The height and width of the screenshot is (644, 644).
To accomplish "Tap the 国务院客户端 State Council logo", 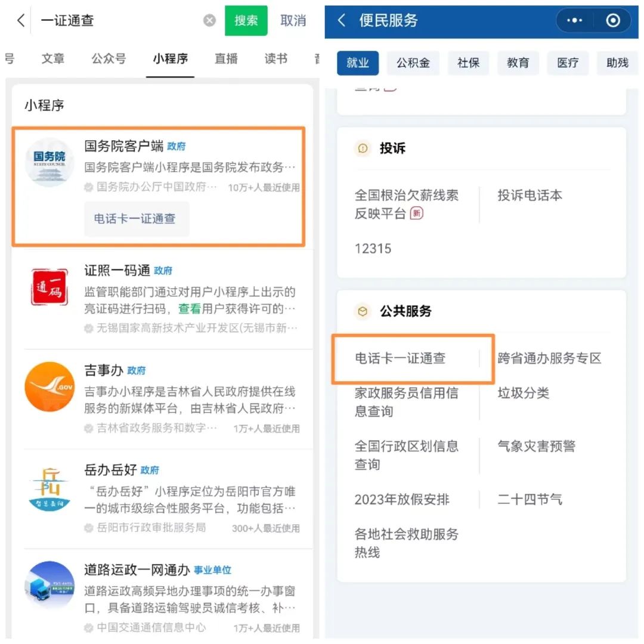I will (x=49, y=162).
